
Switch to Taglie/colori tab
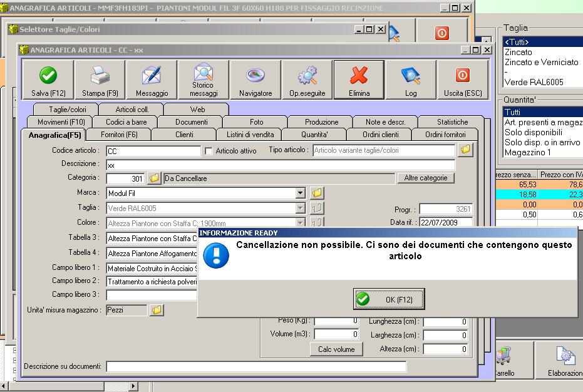coord(67,110)
